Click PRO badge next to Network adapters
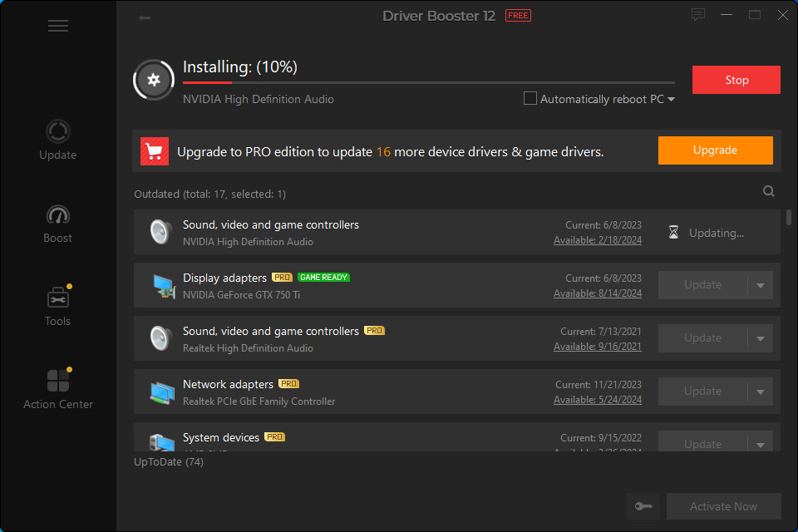 (x=289, y=384)
